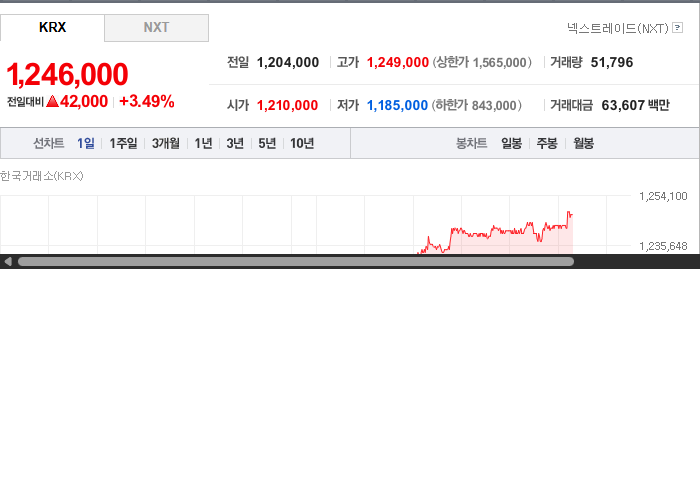Image resolution: width=700 pixels, height=490 pixels.
Task: Click the 전일 value 1,204,000
Action: (288, 62)
